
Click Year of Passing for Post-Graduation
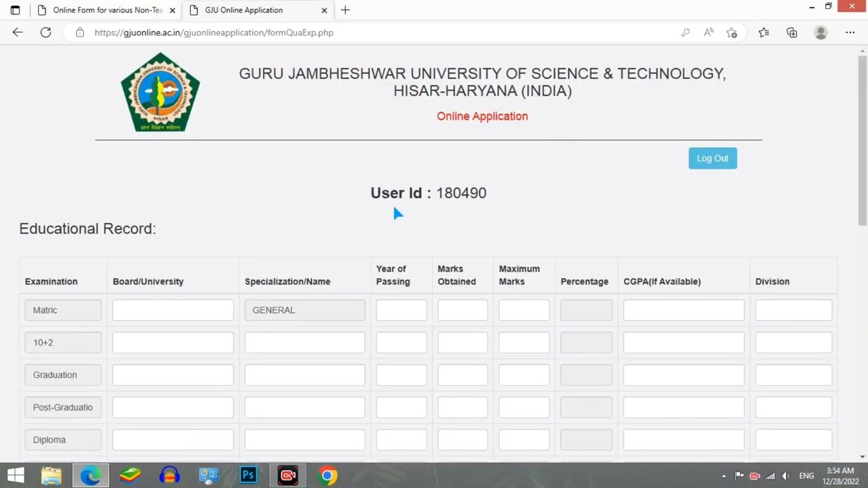(401, 407)
